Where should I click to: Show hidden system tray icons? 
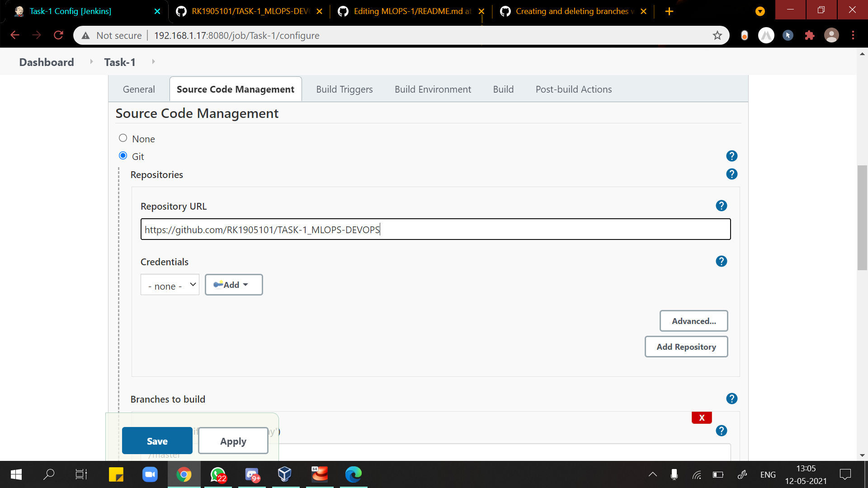point(653,474)
